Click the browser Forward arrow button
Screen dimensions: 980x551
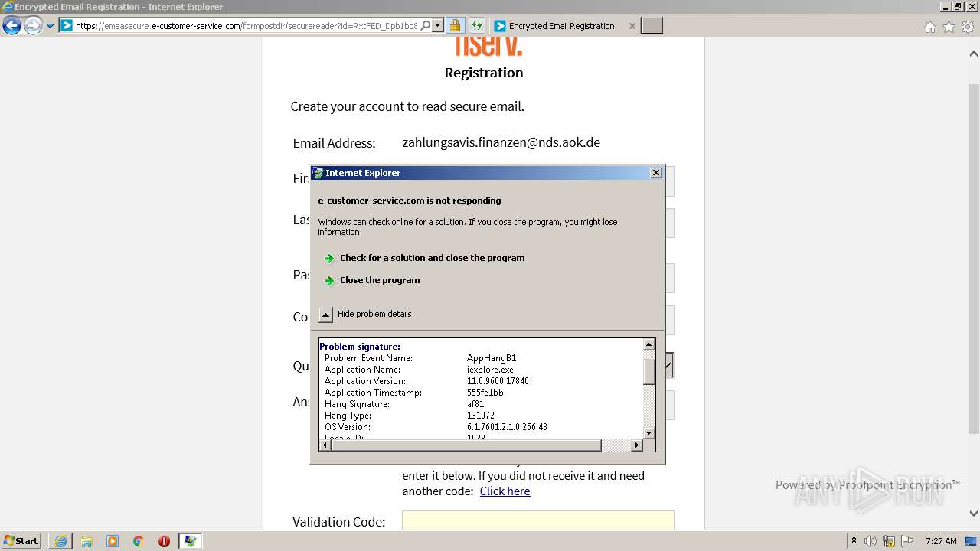coord(33,26)
